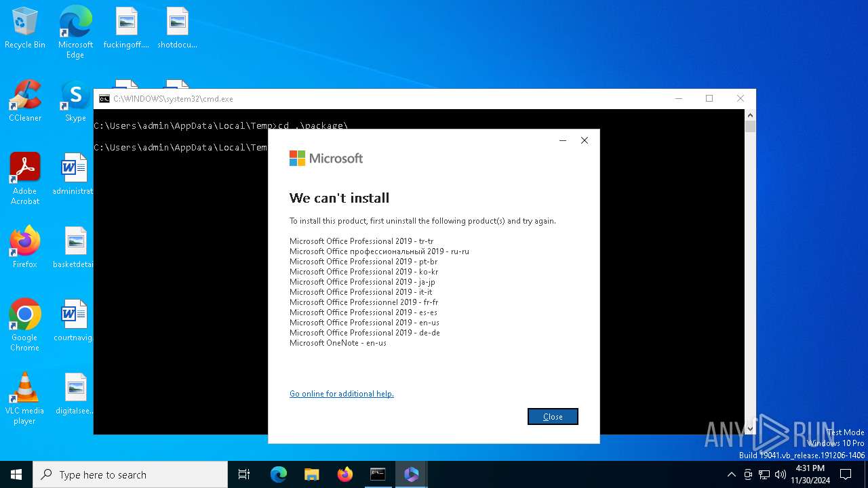This screenshot has height=488, width=868.
Task: Launch Google Chrome from the desktop
Action: pyautogui.click(x=25, y=325)
